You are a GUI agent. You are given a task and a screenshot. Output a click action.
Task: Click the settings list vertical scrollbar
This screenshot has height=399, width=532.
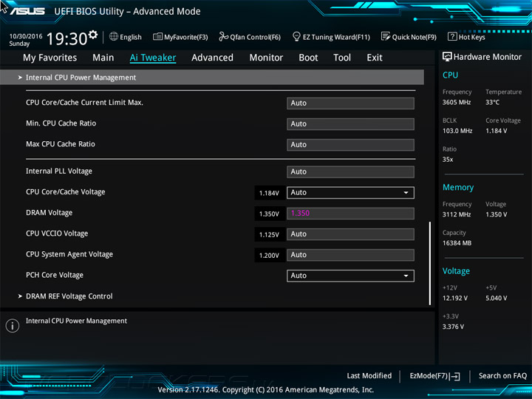pos(430,263)
